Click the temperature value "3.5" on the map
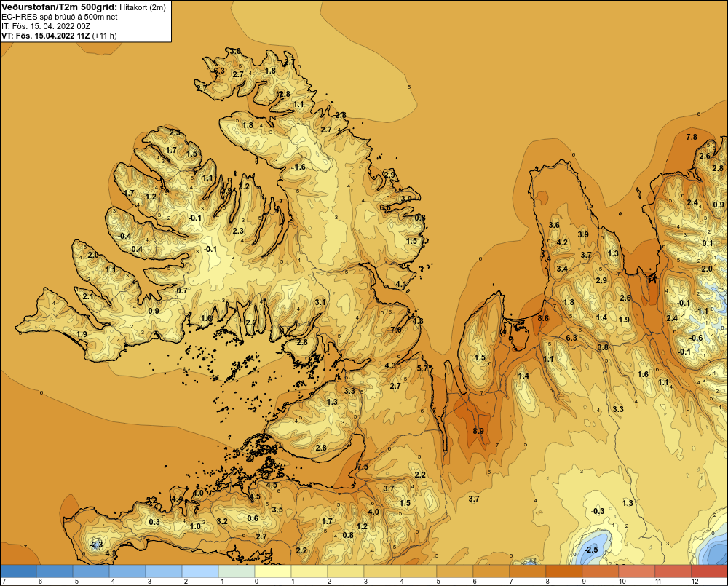 point(277,510)
